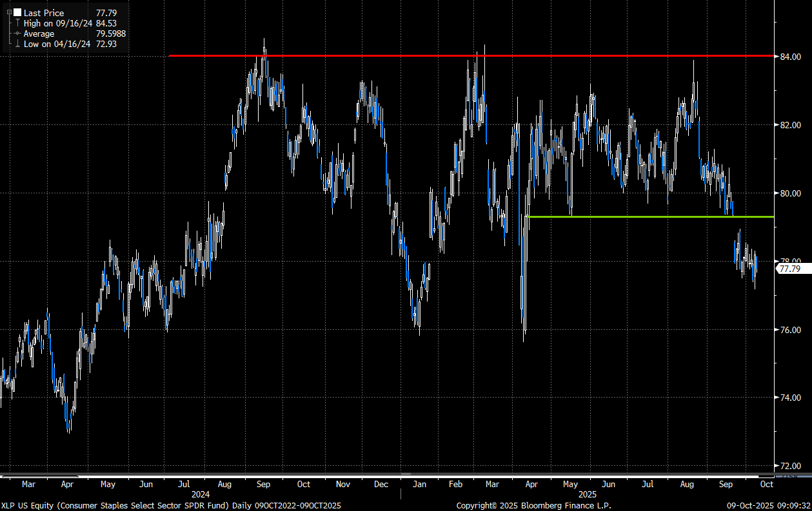Click the 84.00 price axis label

pos(790,57)
